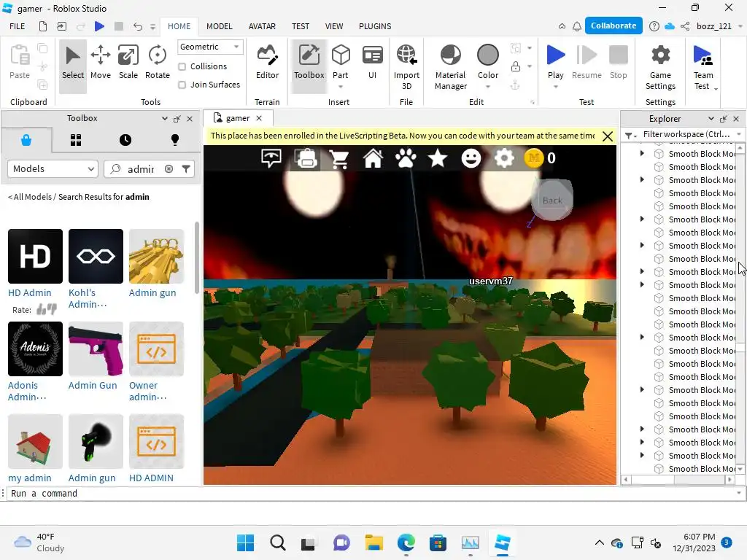Open the Part type dropdown arrow
The width and height of the screenshot is (747, 560).
[x=341, y=87]
